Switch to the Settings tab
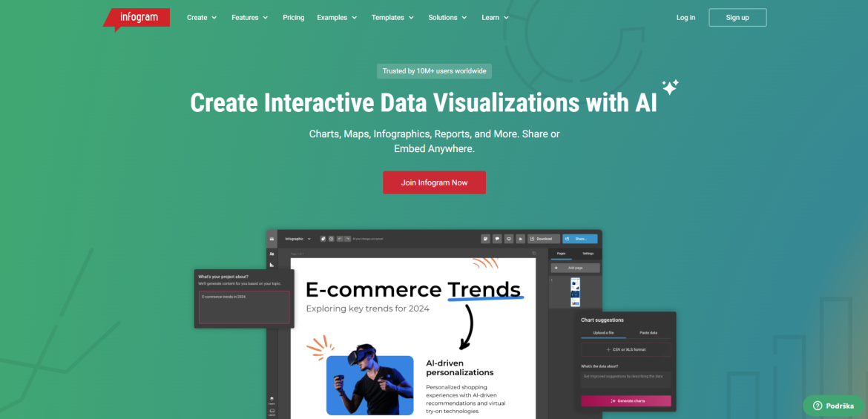Viewport: 868px width, 419px height. click(588, 254)
